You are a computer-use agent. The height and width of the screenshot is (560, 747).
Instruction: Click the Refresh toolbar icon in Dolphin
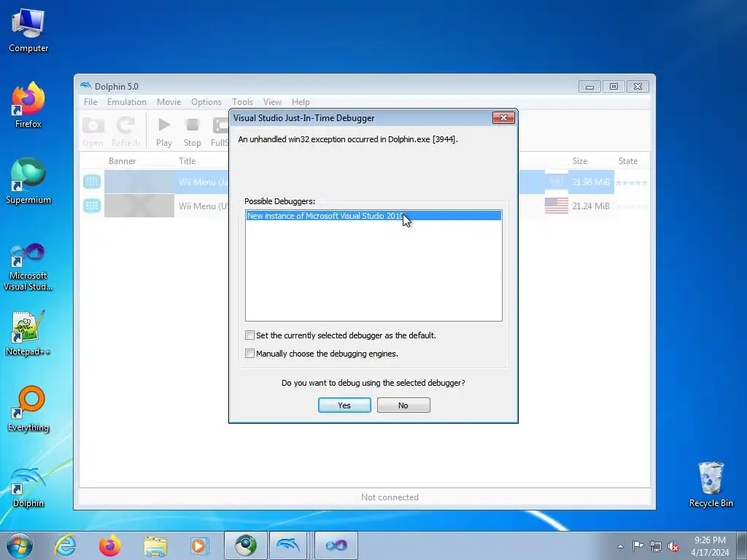pyautogui.click(x=125, y=131)
